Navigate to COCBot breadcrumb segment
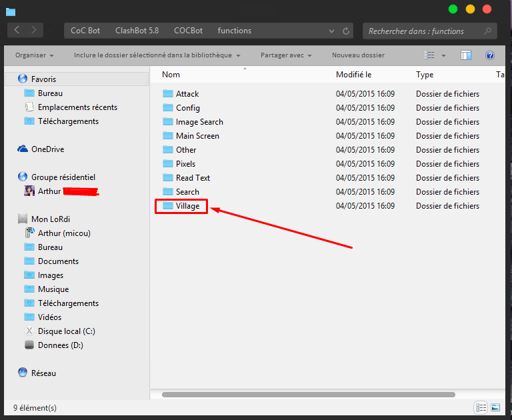The height and width of the screenshot is (420, 512). point(188,31)
